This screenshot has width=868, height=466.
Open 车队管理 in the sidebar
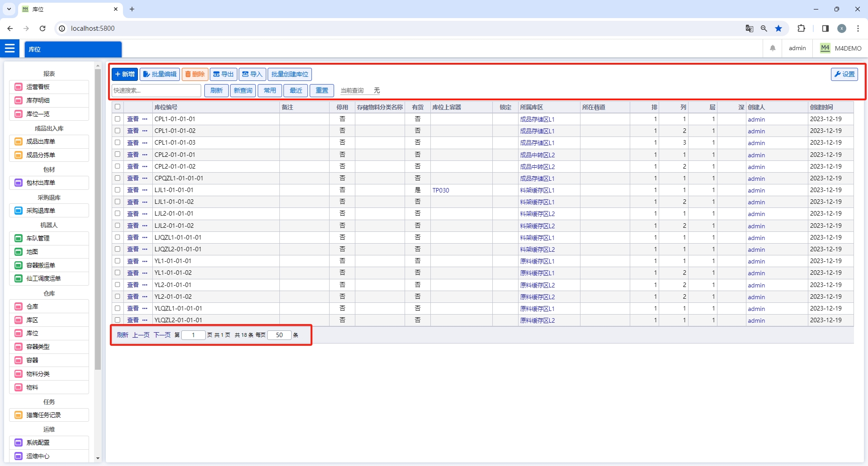[x=49, y=238]
